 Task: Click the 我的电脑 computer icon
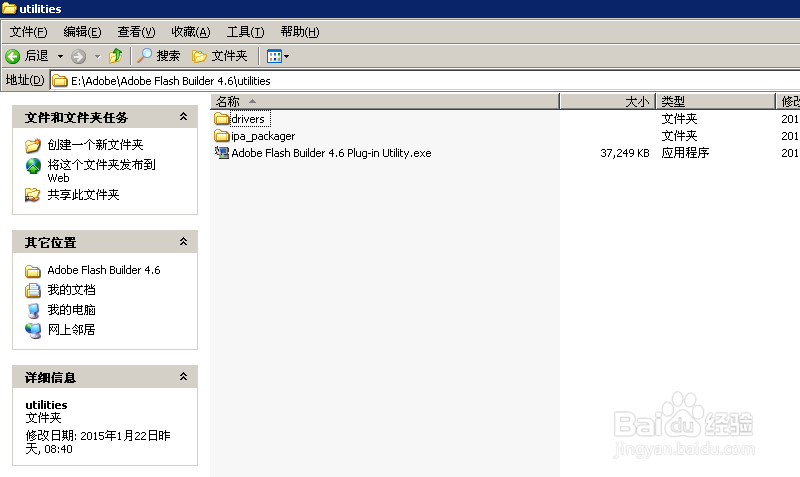click(x=33, y=310)
